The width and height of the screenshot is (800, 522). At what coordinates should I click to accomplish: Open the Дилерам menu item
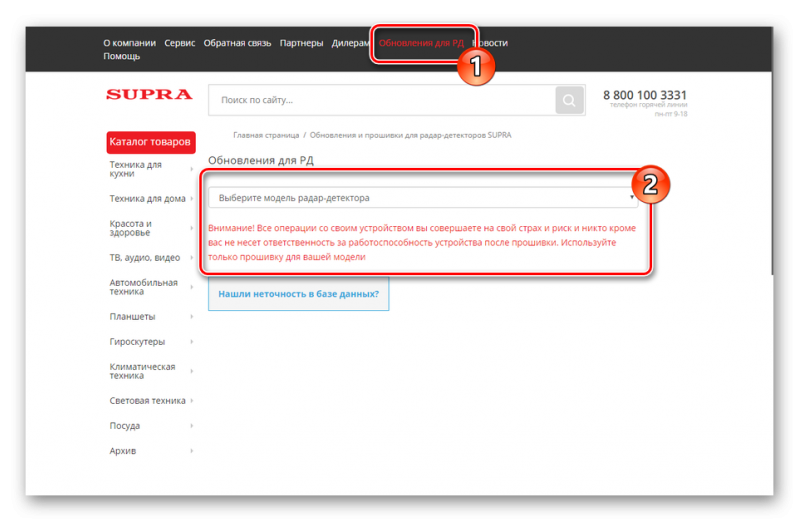[350, 43]
